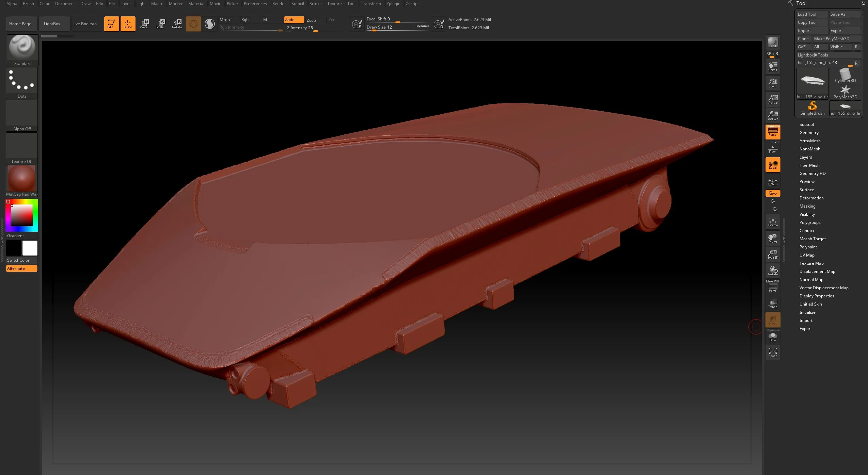The width and height of the screenshot is (868, 475).
Task: Toggle Mrgb paint mode
Action: (228, 20)
